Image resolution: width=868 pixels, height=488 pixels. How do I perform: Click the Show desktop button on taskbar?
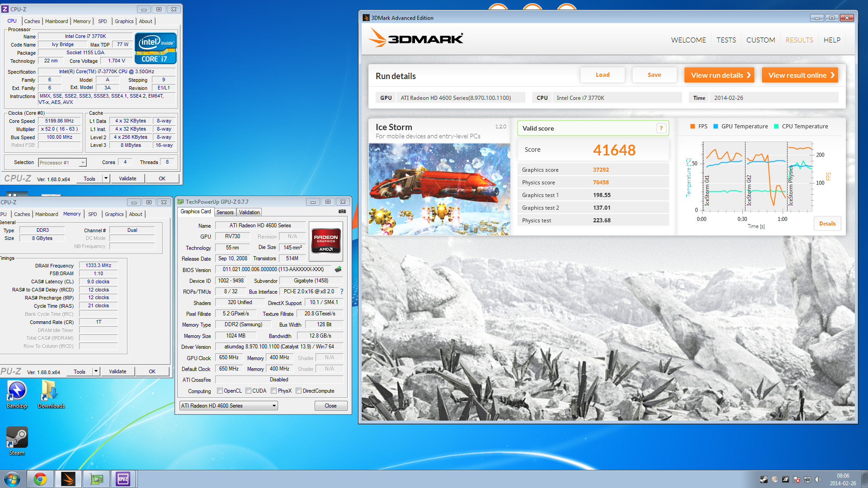[864, 479]
